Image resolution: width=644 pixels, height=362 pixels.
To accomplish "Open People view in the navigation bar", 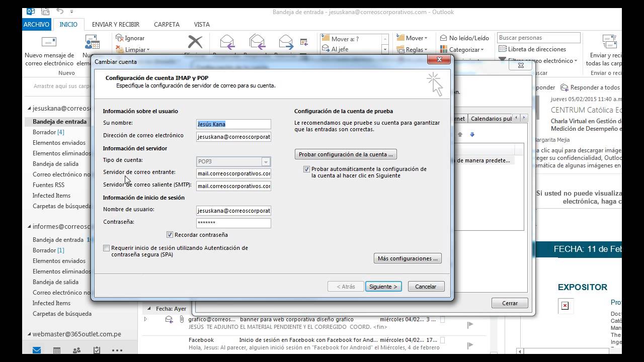I will pos(76,350).
